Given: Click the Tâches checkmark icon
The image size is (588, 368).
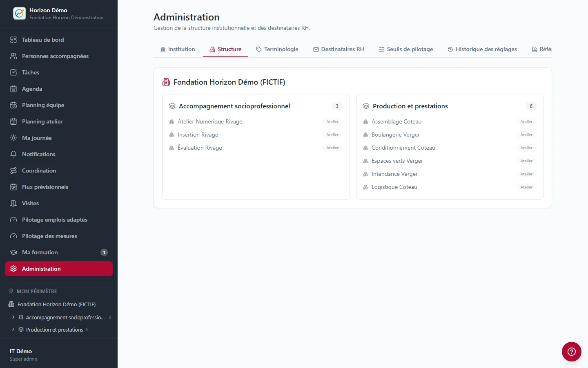Looking at the screenshot, I should click(x=13, y=72).
